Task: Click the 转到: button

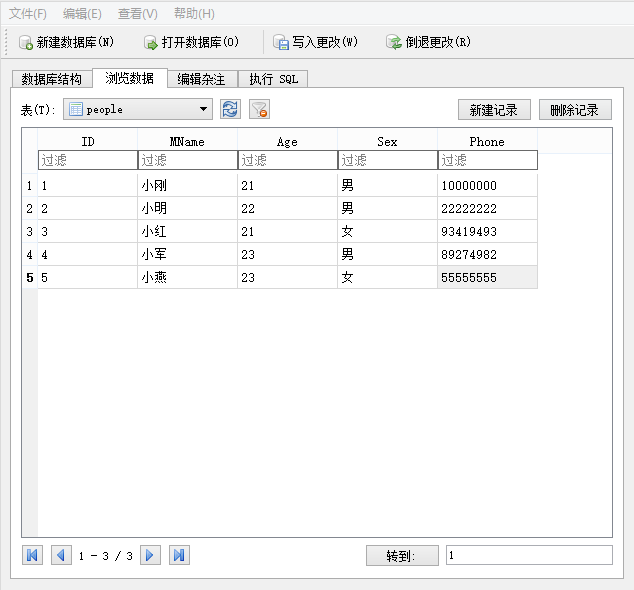Action: click(x=402, y=556)
